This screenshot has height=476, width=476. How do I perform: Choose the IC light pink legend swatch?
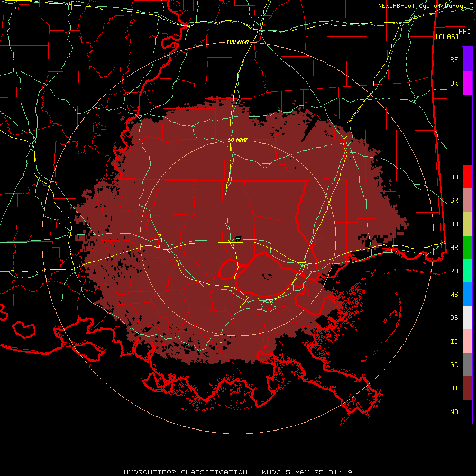pos(467,341)
